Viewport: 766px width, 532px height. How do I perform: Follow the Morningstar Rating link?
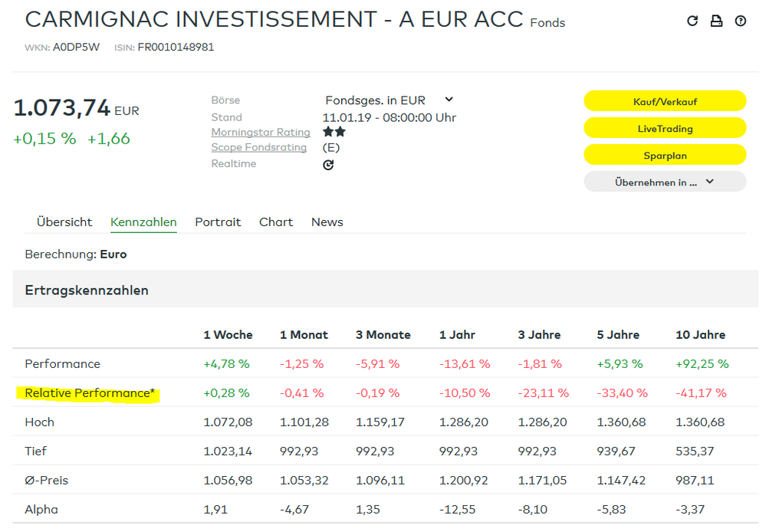pyautogui.click(x=261, y=133)
